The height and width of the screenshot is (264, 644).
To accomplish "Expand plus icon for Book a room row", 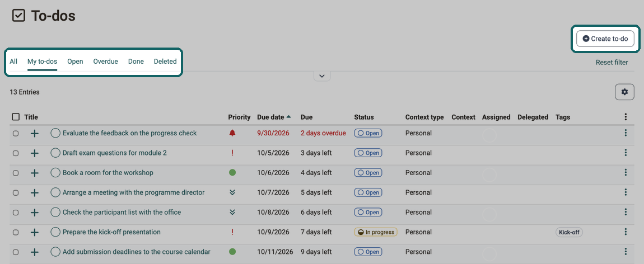I will 35,173.
